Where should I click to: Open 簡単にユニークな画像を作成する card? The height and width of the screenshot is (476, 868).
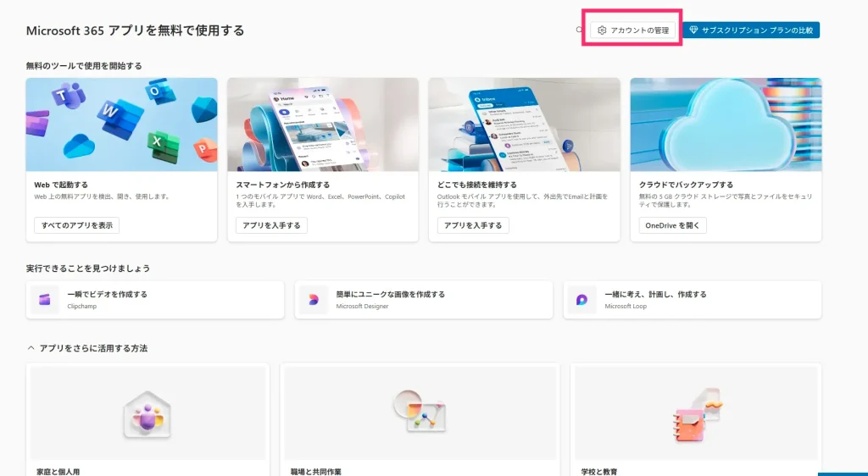point(424,300)
